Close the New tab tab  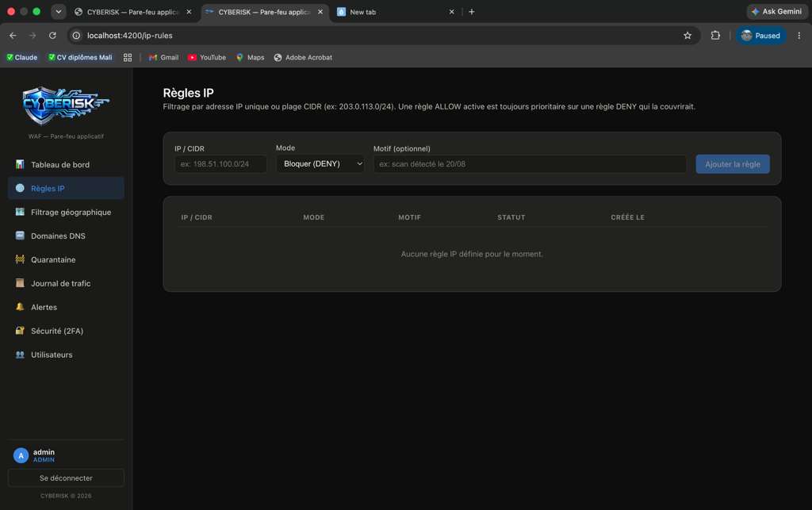point(451,12)
